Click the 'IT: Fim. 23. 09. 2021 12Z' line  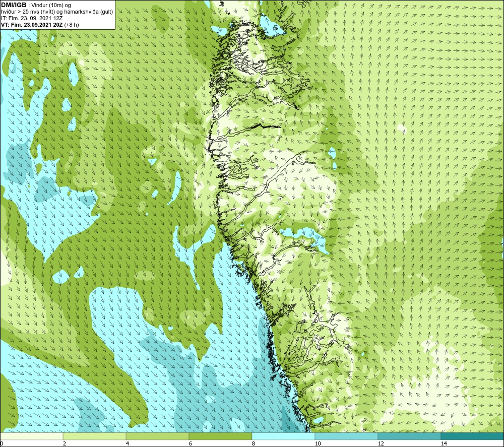(32, 18)
